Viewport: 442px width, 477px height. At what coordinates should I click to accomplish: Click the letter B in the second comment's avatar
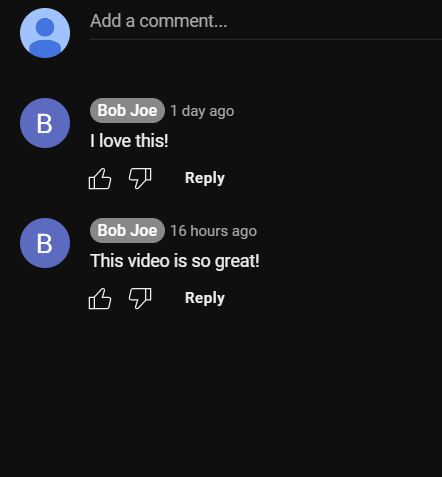pyautogui.click(x=44, y=244)
